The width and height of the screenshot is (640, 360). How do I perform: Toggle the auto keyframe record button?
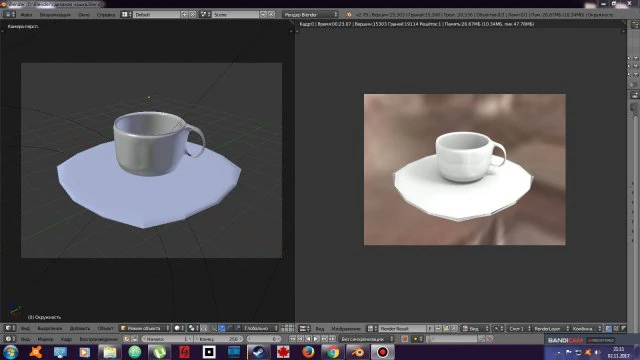405,339
